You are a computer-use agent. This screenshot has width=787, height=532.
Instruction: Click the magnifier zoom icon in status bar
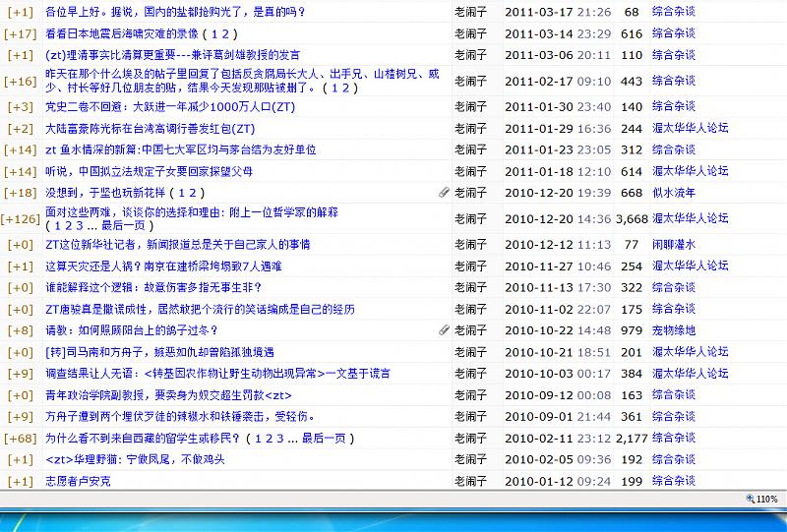point(750,500)
